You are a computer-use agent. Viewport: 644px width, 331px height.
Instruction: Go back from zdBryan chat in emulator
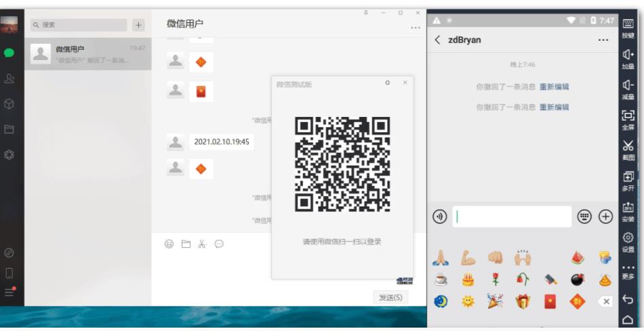tap(437, 40)
